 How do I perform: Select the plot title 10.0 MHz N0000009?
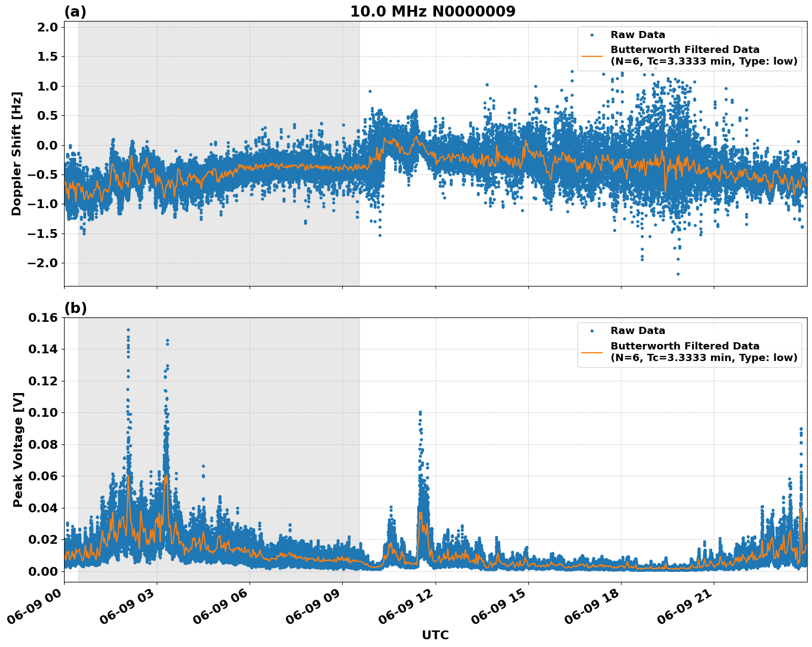coord(434,11)
